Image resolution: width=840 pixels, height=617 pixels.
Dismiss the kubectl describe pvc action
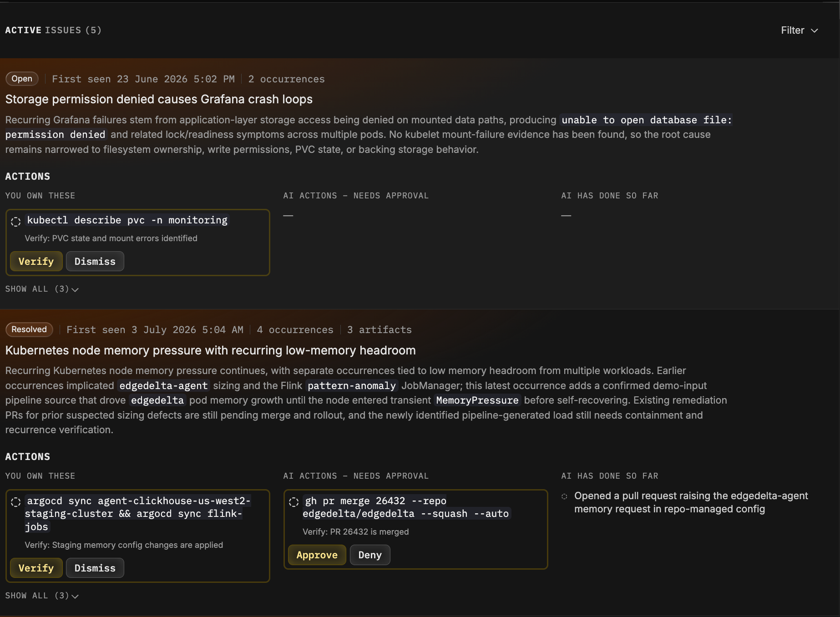[x=95, y=261]
